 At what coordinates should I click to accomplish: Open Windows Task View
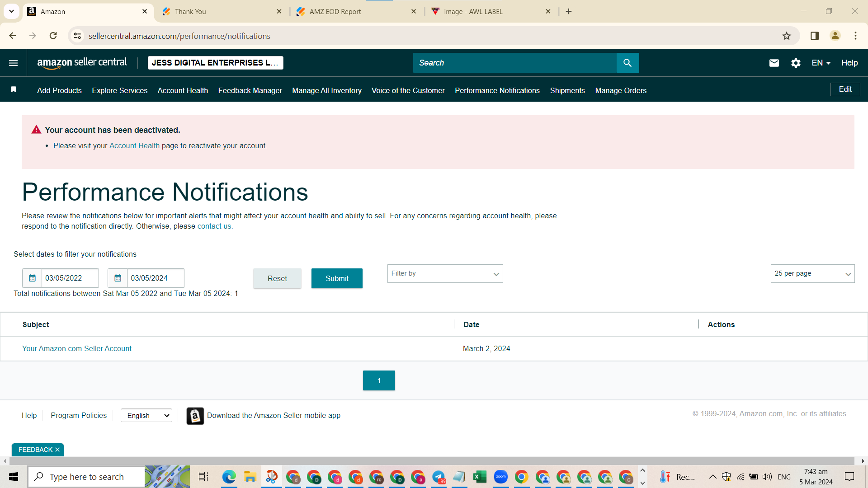point(203,477)
